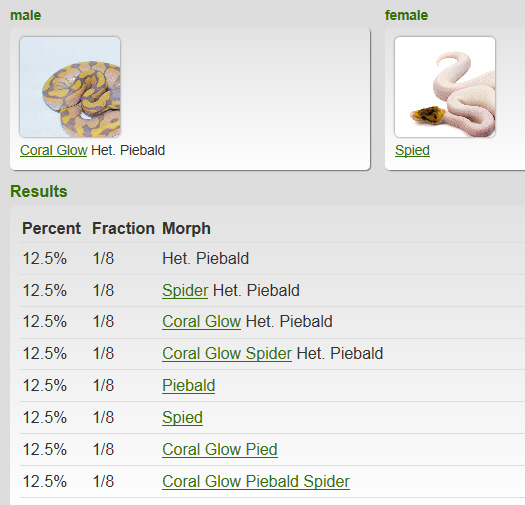The width and height of the screenshot is (525, 505).
Task: Open the male Coral Glow snake thumbnail
Action: coord(70,87)
